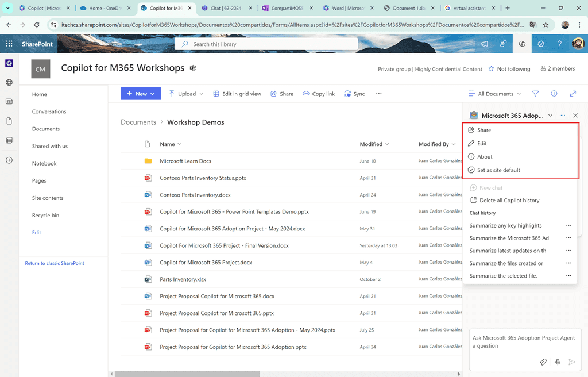Open the agent panel ellipsis menu
Viewport: 588px width, 377px height.
tap(563, 116)
